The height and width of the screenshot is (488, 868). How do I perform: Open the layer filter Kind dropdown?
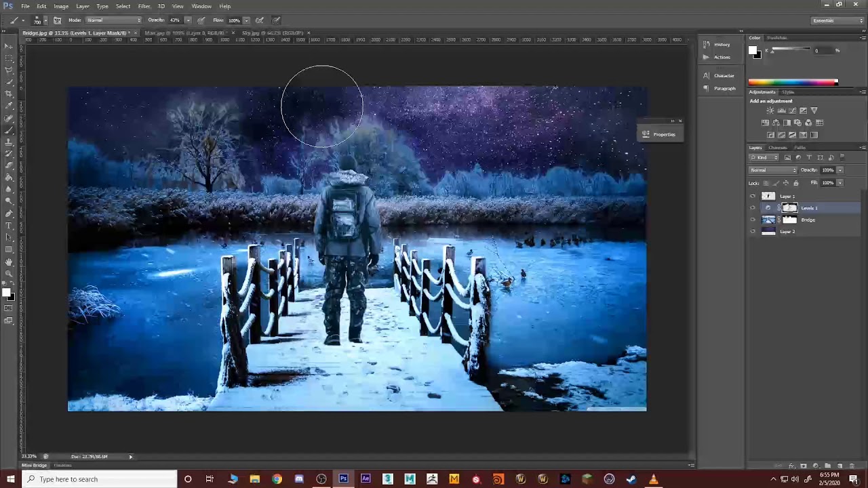(765, 158)
